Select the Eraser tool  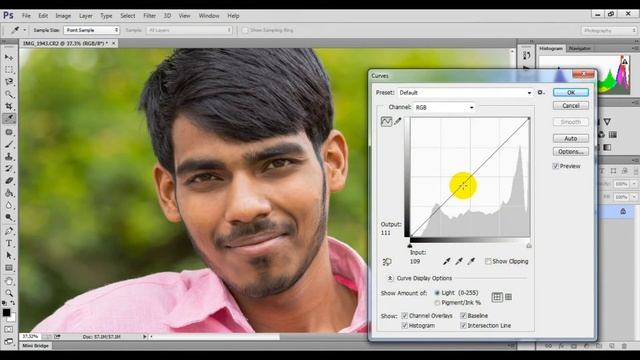click(9, 180)
